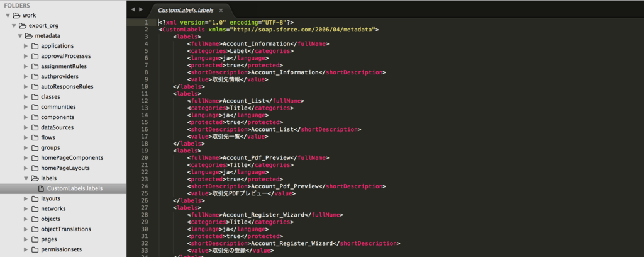644x257 pixels.
Task: Expand the assignmentRules folder arrow
Action: pos(26,66)
